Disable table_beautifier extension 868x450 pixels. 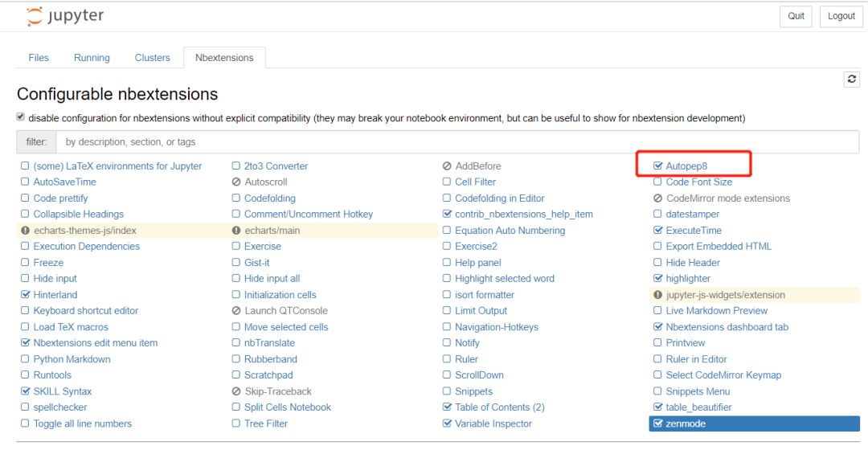click(x=657, y=407)
